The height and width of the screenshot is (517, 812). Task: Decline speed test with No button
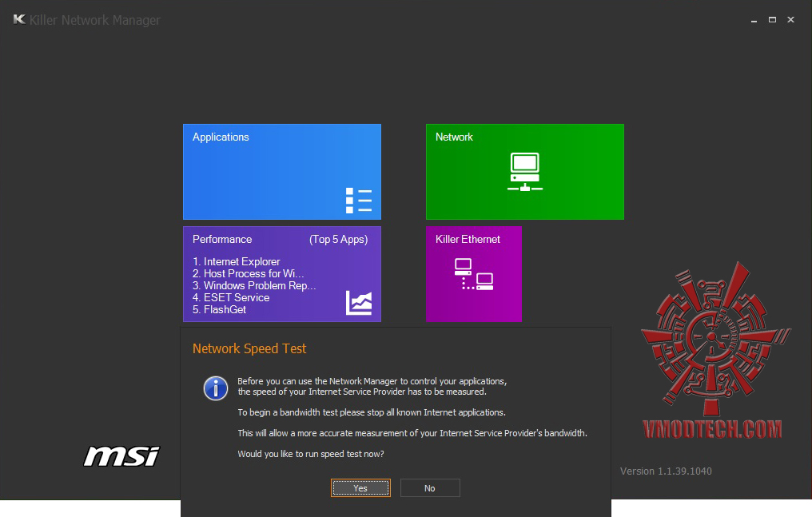(430, 487)
